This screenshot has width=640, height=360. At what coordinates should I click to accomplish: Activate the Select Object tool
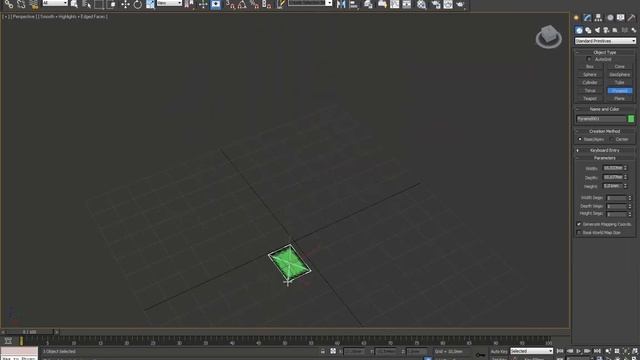pos(74,4)
